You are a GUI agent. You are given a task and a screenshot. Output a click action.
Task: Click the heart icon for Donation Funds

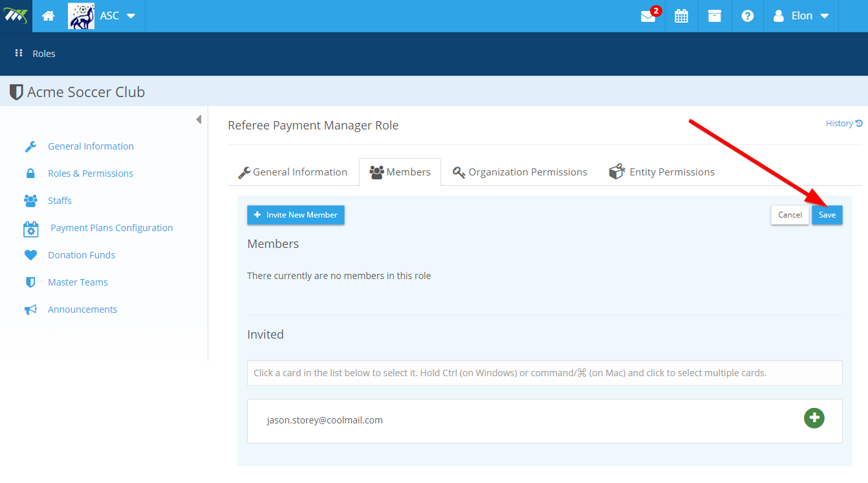[x=30, y=255]
